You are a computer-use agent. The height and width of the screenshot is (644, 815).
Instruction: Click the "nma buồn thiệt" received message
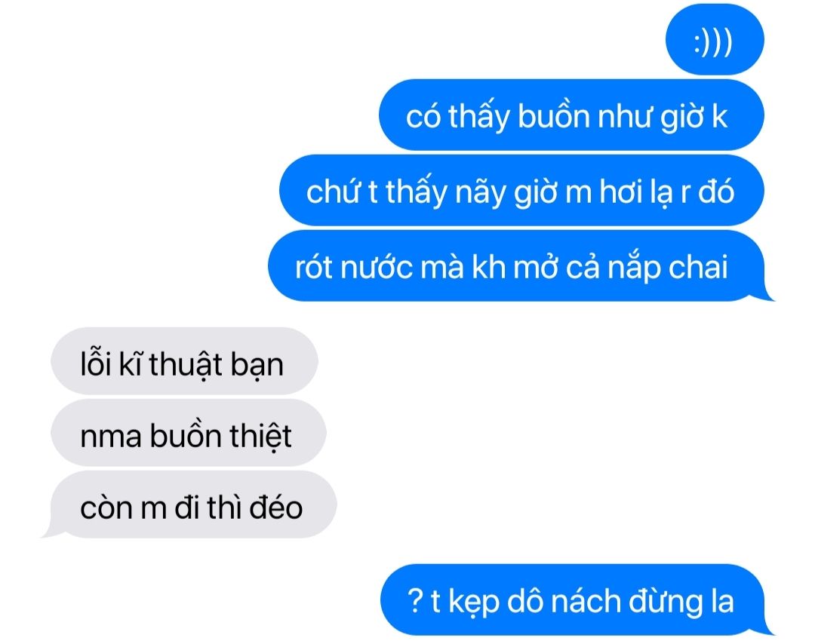tap(188, 433)
